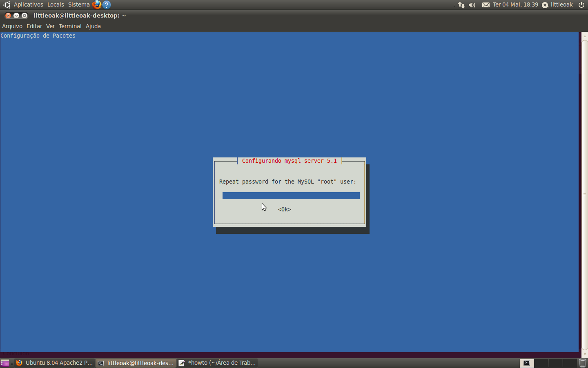Click the show desktop icon in bottom panel
Screen dimensions: 588x368
[5, 363]
